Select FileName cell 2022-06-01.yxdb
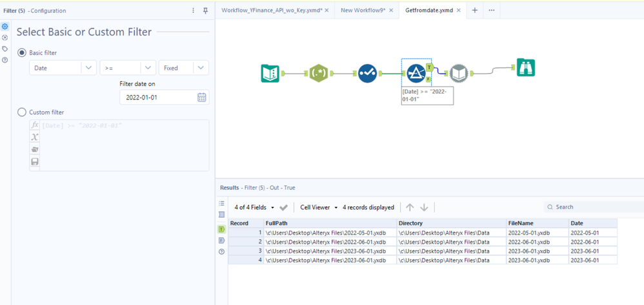This screenshot has height=305, width=644. tap(538, 242)
